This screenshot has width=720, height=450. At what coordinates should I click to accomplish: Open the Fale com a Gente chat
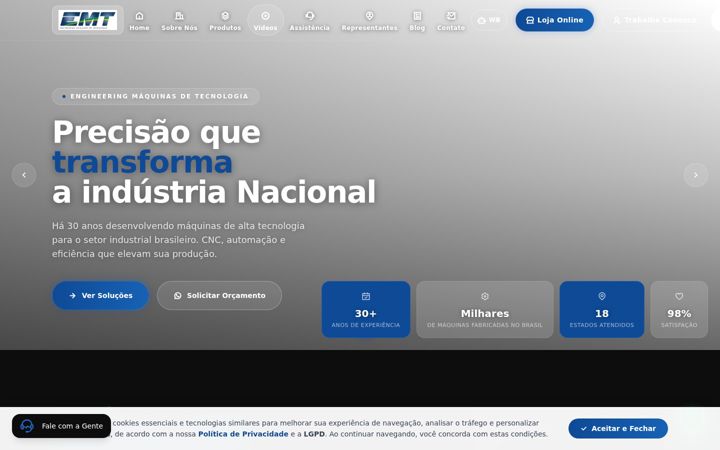pyautogui.click(x=62, y=426)
